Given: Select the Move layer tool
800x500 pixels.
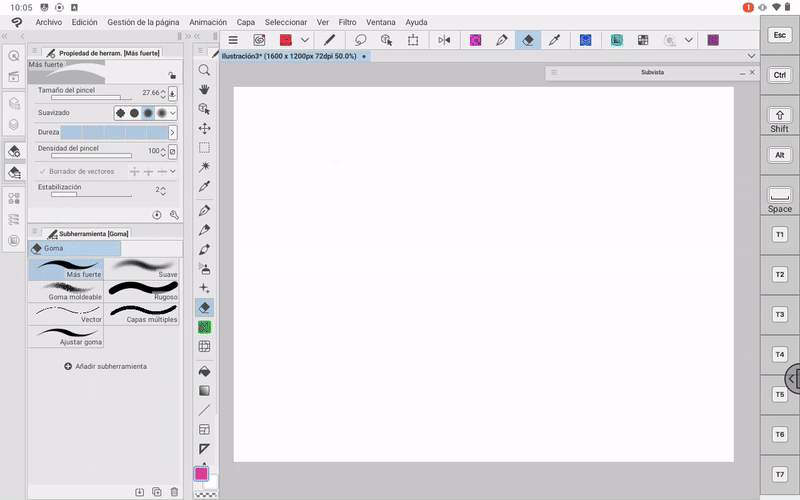Looking at the screenshot, I should pyautogui.click(x=204, y=128).
